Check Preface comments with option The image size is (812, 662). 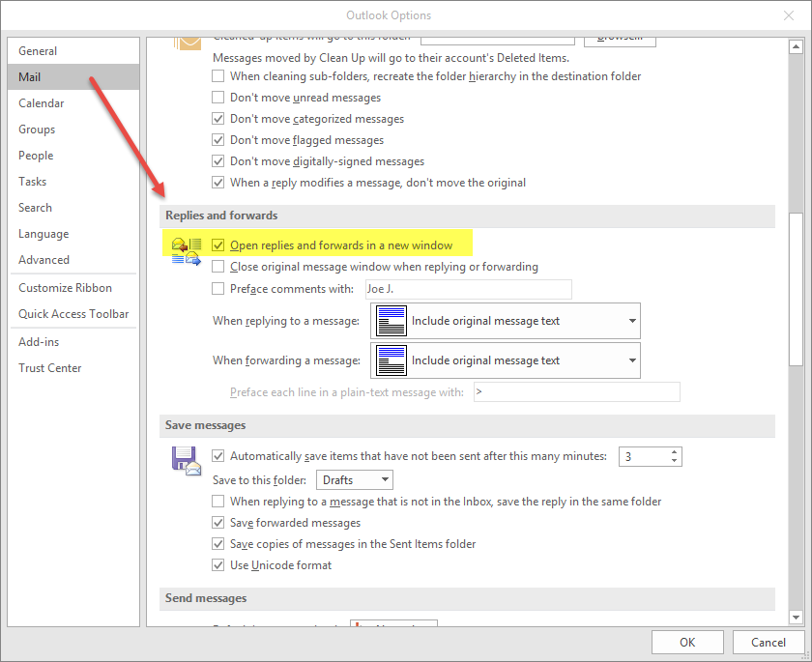click(x=218, y=288)
